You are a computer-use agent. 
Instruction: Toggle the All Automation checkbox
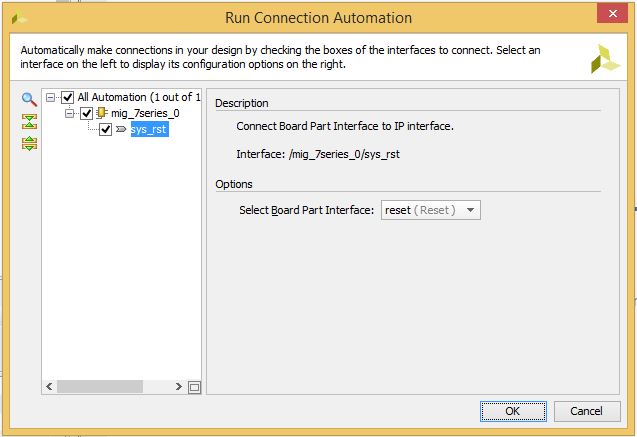coord(67,97)
